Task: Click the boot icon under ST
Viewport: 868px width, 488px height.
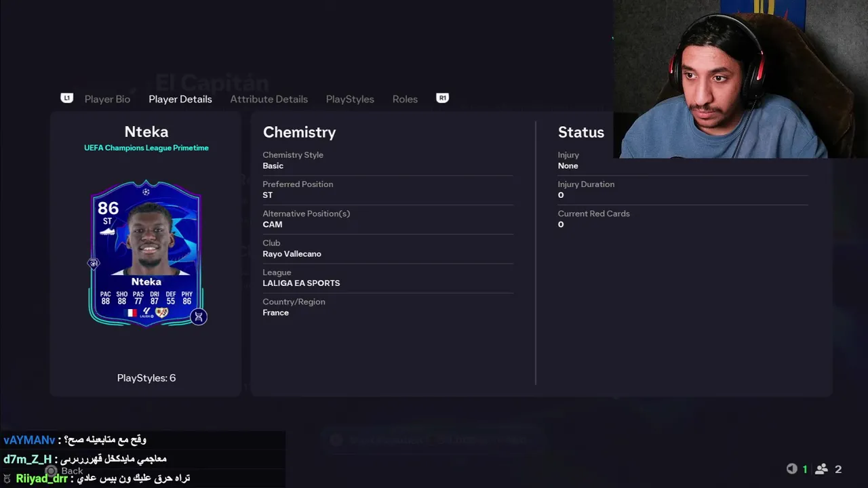Action: [107, 231]
